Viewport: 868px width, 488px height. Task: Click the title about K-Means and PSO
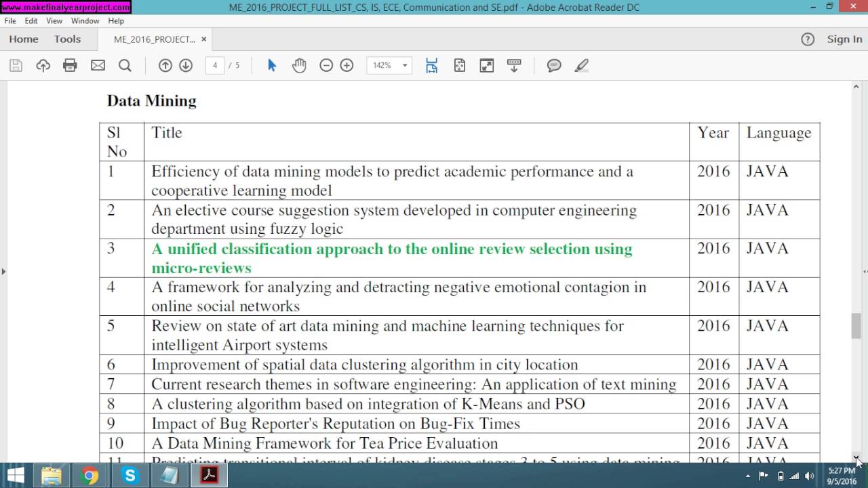[368, 404]
